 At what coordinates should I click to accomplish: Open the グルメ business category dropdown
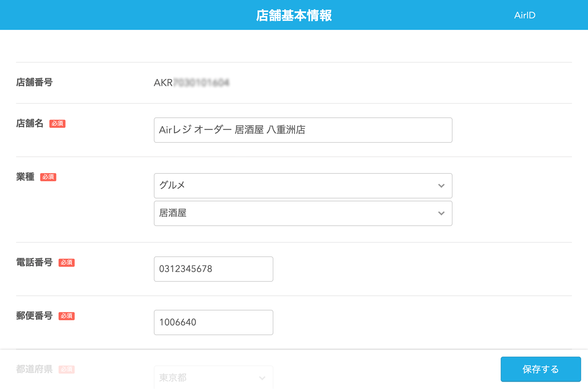pyautogui.click(x=303, y=186)
